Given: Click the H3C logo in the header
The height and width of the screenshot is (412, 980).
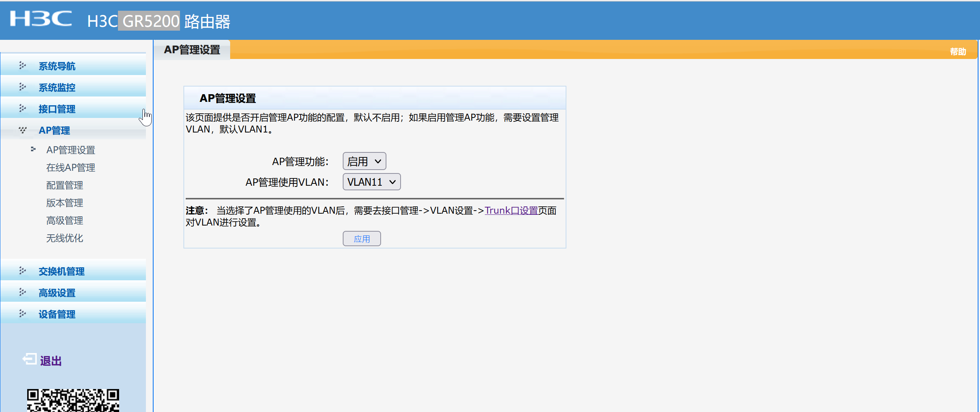Looking at the screenshot, I should [x=41, y=19].
